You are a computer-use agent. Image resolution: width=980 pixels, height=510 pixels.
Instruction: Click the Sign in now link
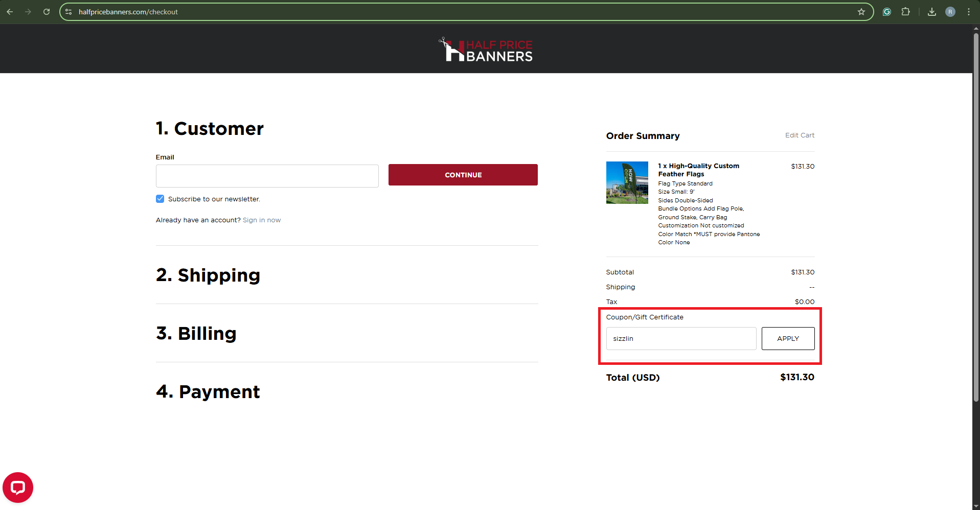[x=261, y=220]
